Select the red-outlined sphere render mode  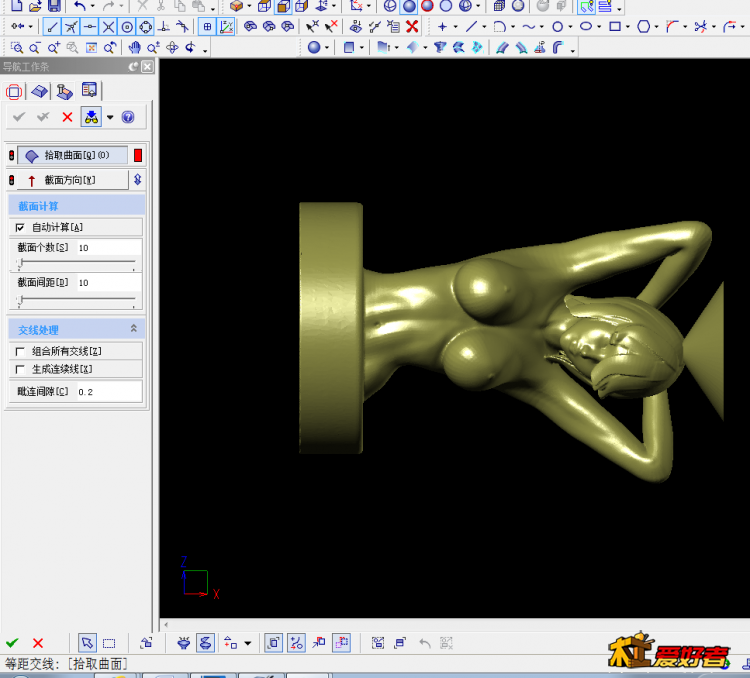pyautogui.click(x=427, y=6)
